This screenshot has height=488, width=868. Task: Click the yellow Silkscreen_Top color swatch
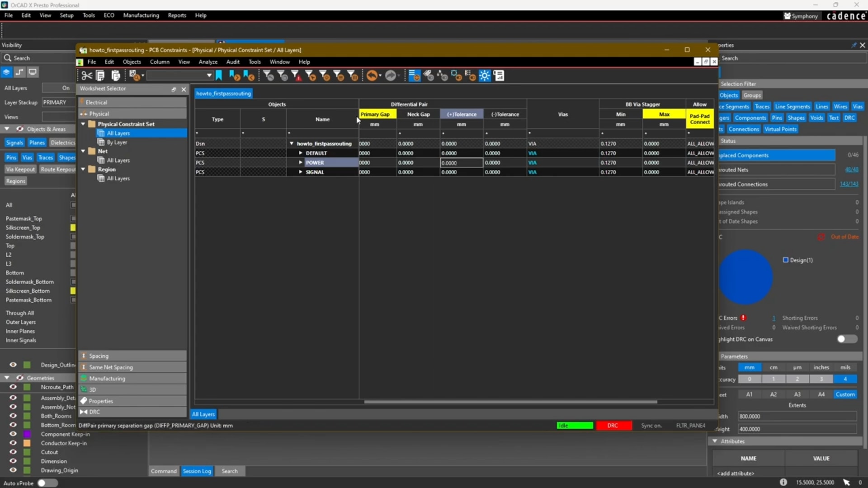73,227
